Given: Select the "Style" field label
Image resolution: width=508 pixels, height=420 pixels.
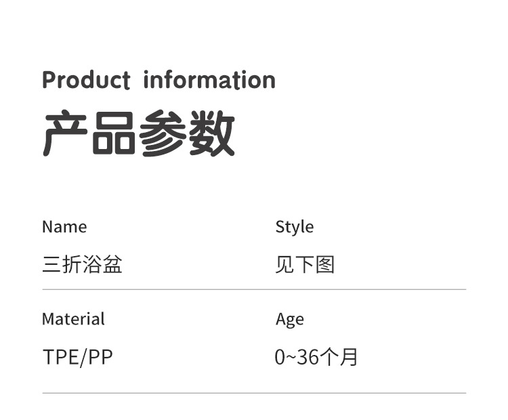Looking at the screenshot, I should pyautogui.click(x=294, y=227).
